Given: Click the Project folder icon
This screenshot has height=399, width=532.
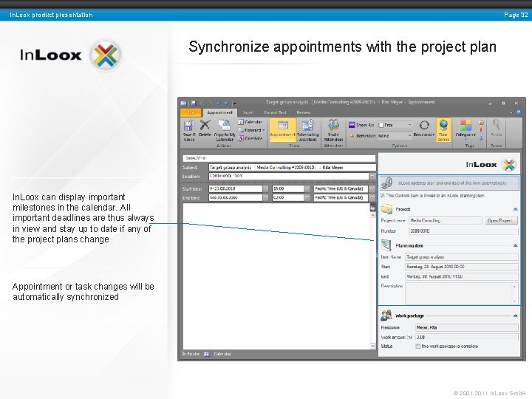Looking at the screenshot, I should tap(386, 209).
